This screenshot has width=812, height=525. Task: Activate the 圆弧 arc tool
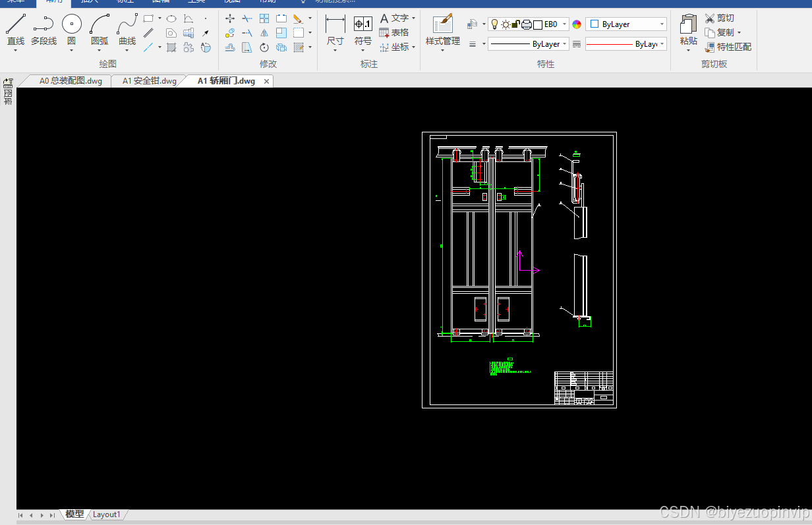coord(100,30)
